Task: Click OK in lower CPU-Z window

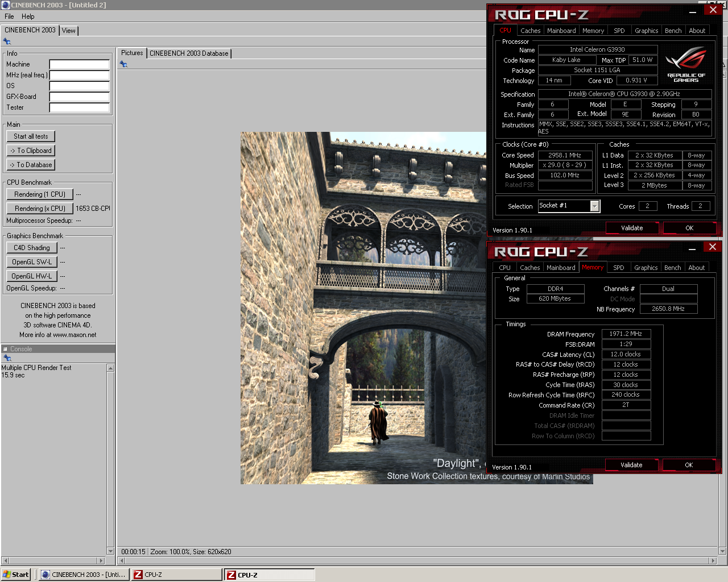Action: pos(689,465)
